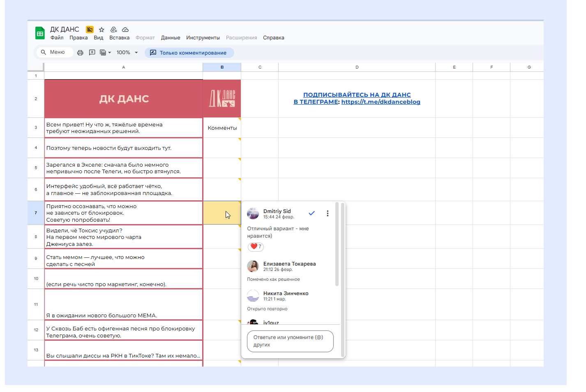This screenshot has width=586, height=392.
Task: Click the timestamp 15:44 24 февр.
Action: click(x=279, y=217)
